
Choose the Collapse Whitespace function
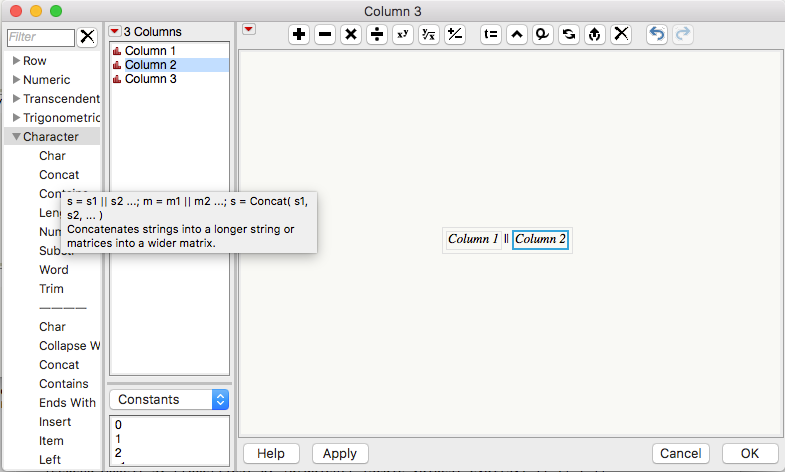point(70,346)
